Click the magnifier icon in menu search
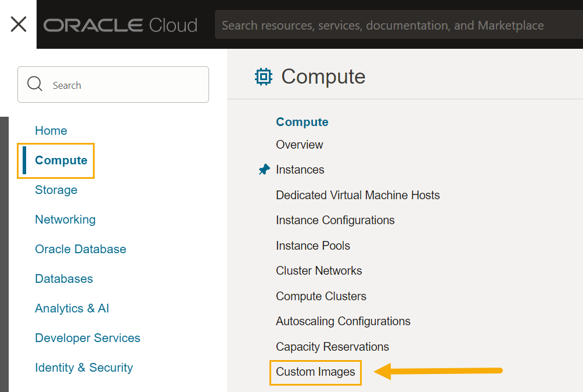 click(35, 84)
